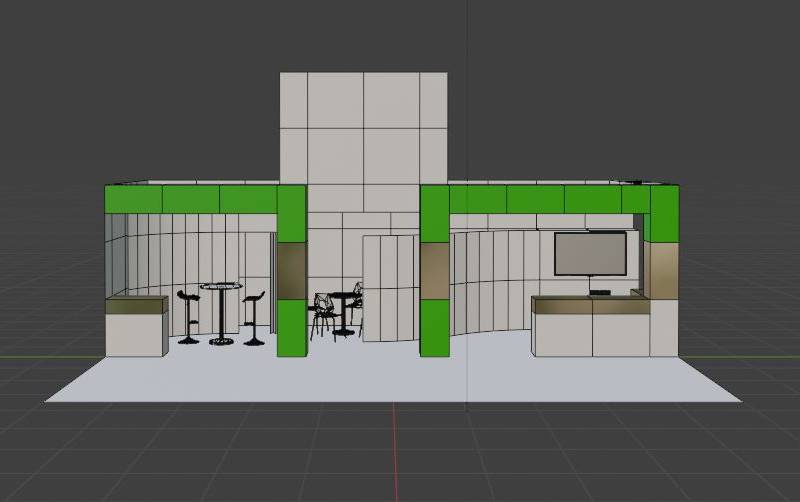
Task: Click the white floor platform
Action: tap(390, 378)
